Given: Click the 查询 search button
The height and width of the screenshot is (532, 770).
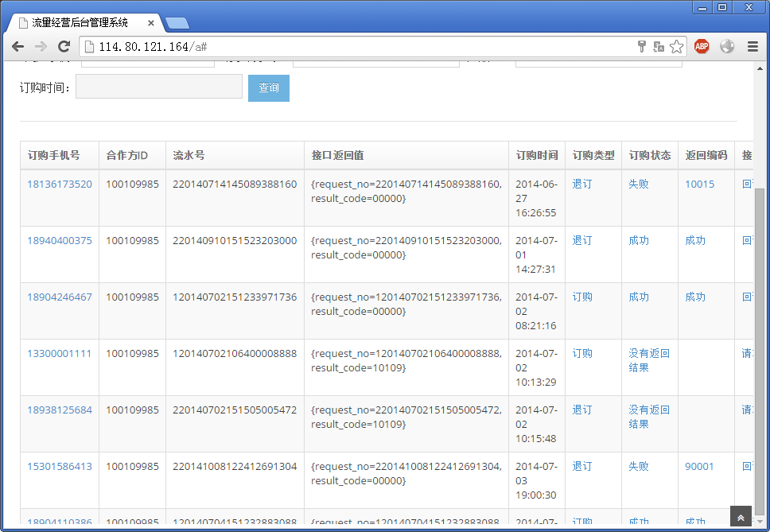Looking at the screenshot, I should pyautogui.click(x=269, y=87).
